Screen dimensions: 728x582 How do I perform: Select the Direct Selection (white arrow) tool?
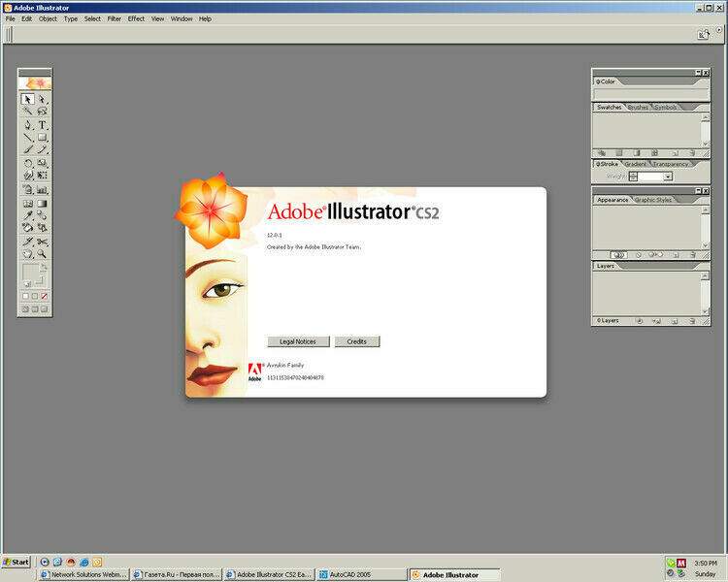42,99
